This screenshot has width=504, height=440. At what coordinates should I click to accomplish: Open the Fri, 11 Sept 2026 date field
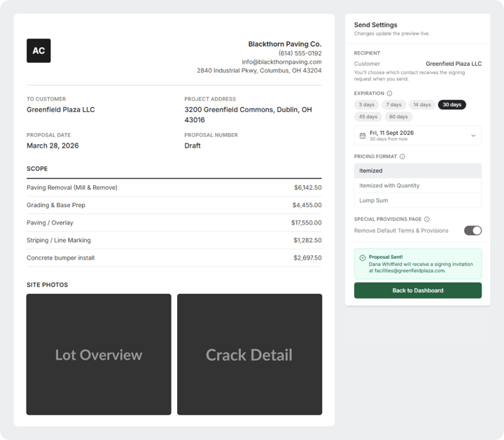(x=417, y=136)
